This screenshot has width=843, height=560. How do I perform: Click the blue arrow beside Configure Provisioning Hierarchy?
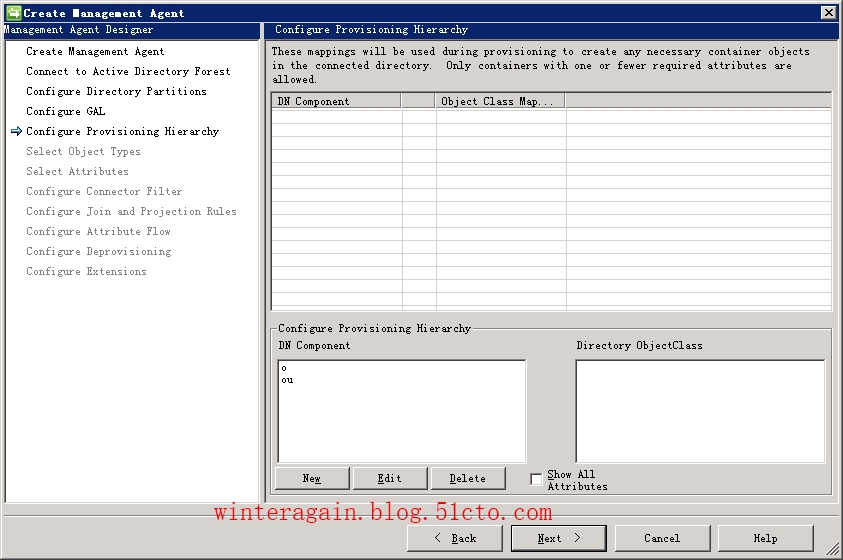tap(17, 131)
